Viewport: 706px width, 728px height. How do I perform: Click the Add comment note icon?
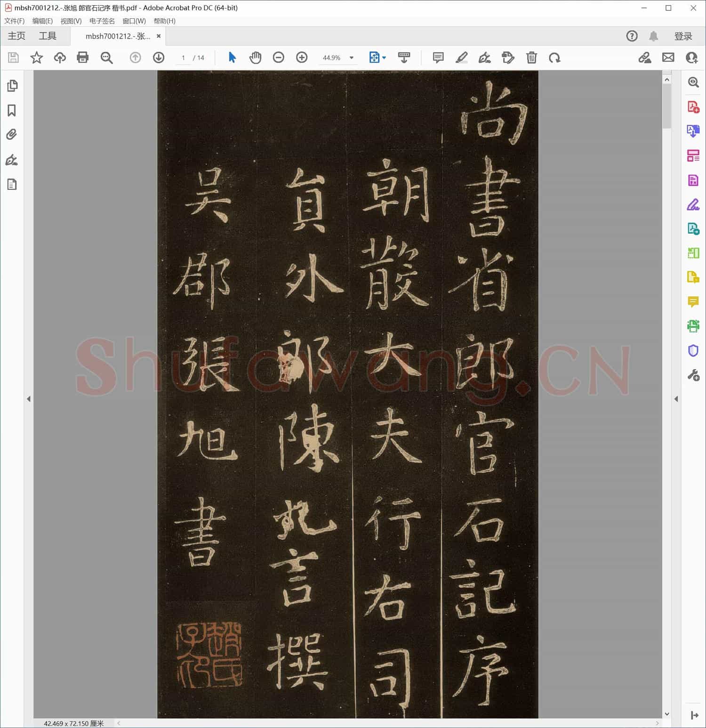click(x=438, y=57)
